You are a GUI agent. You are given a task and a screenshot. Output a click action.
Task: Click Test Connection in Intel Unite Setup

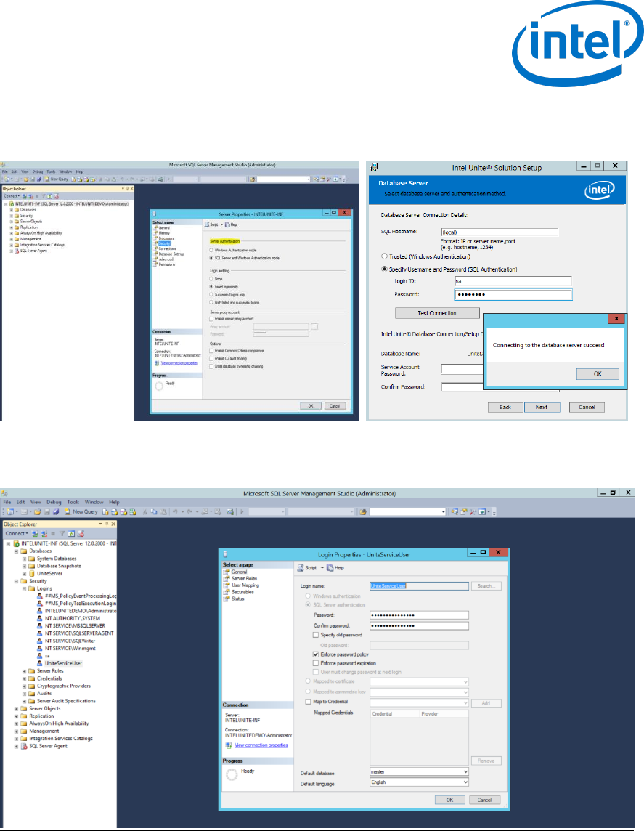(x=437, y=313)
